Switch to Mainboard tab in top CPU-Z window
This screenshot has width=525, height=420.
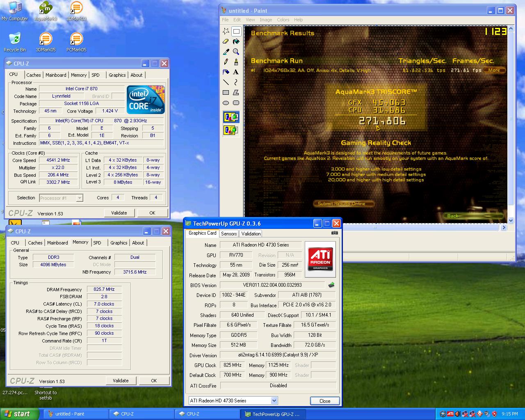pyautogui.click(x=56, y=75)
